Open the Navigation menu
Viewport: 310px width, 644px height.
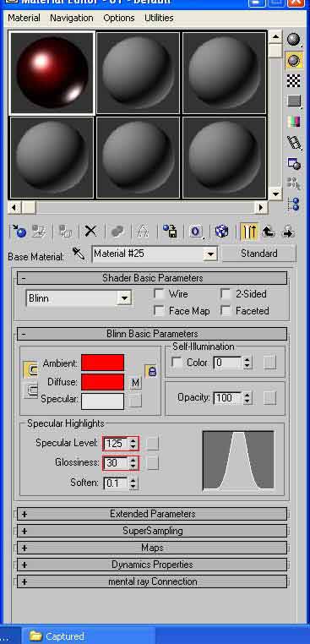[72, 18]
